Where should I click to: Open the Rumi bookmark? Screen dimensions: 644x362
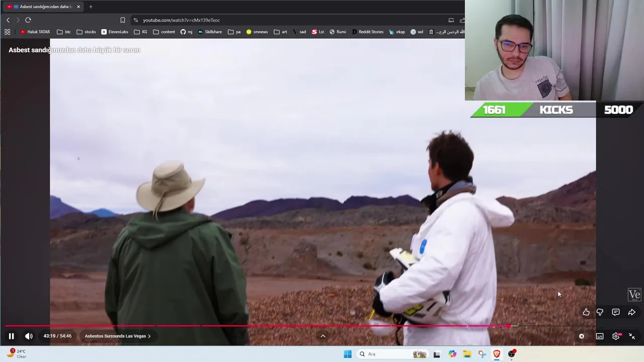pyautogui.click(x=338, y=32)
